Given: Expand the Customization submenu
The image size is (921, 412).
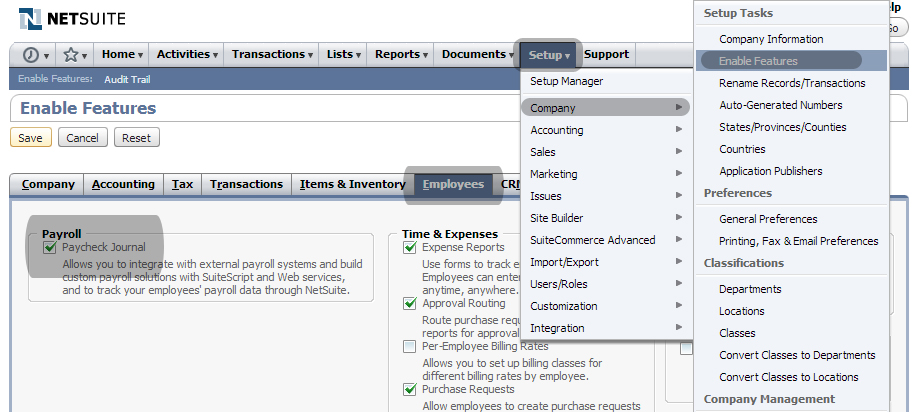Looking at the screenshot, I should point(606,306).
